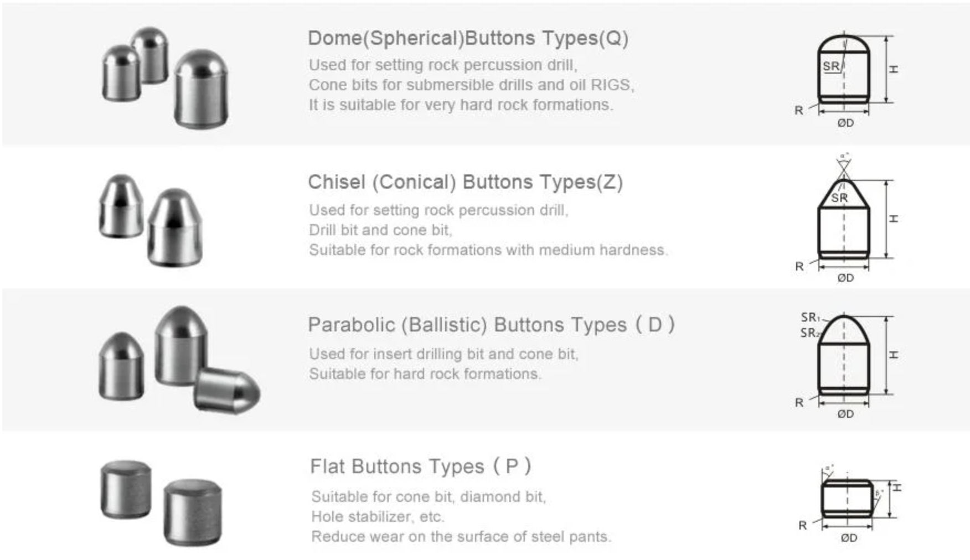970x560 pixels.
Task: Click the horizontal parabolic button lying on its side
Action: tap(227, 391)
